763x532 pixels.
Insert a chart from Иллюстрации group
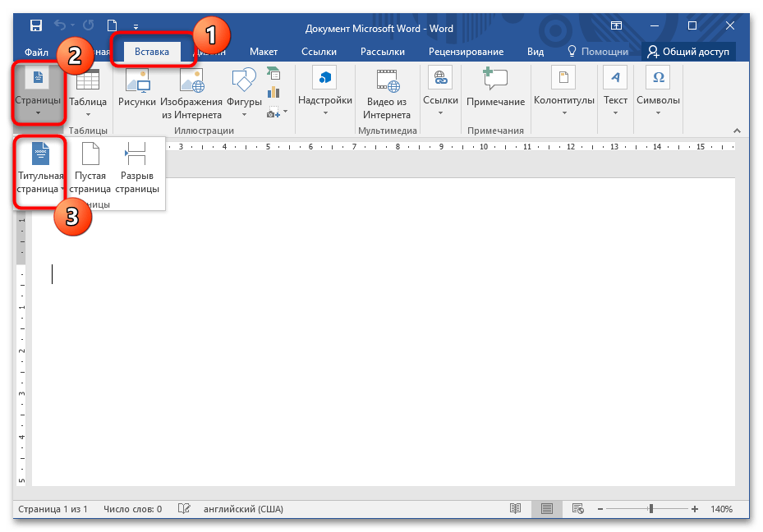[x=273, y=92]
